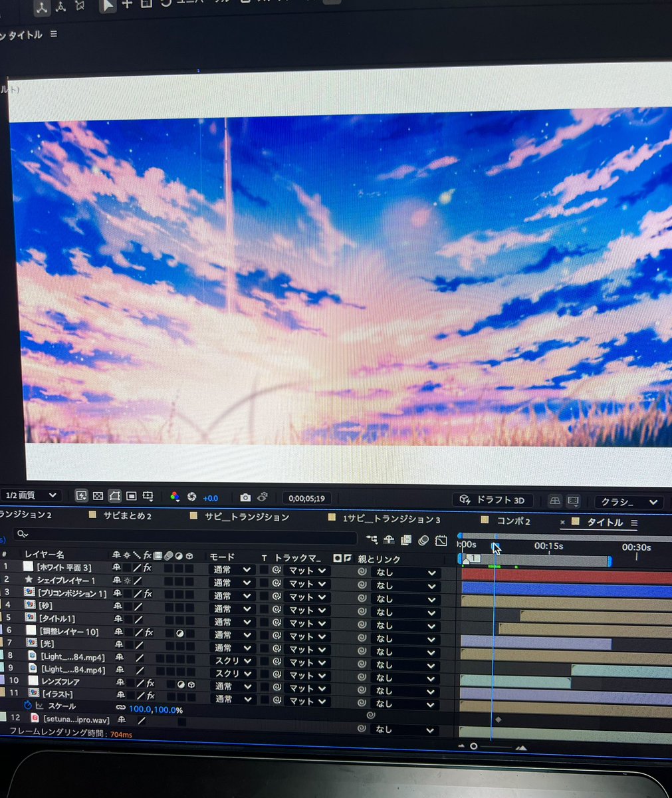Open the タイトル timeline panel menu icon
The width and height of the screenshot is (672, 798).
click(x=634, y=523)
